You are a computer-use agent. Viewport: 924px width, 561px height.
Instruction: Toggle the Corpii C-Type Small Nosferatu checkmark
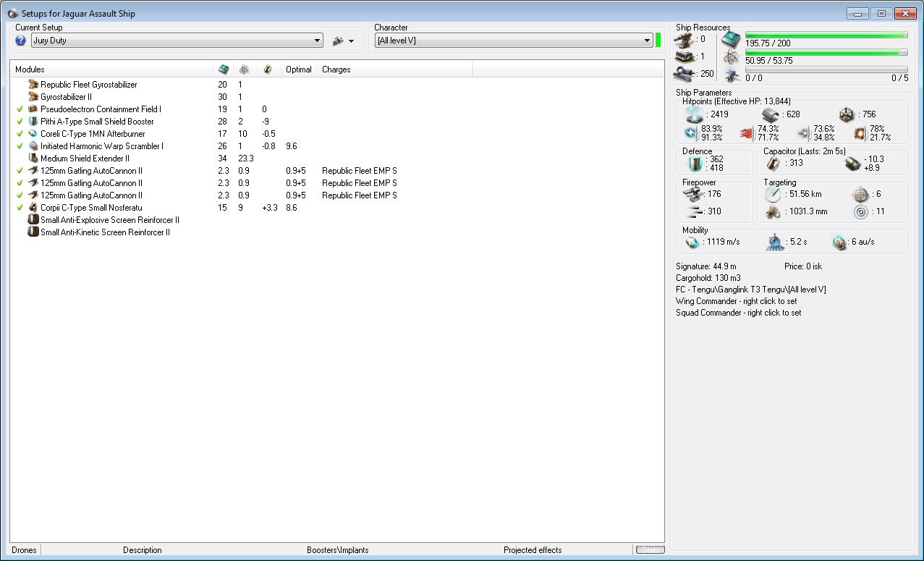pyautogui.click(x=20, y=208)
